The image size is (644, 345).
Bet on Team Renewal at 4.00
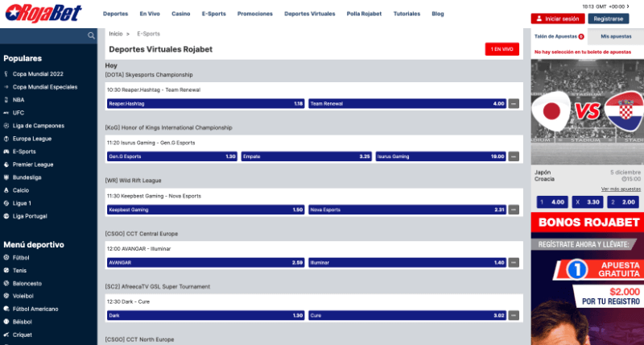click(x=407, y=104)
